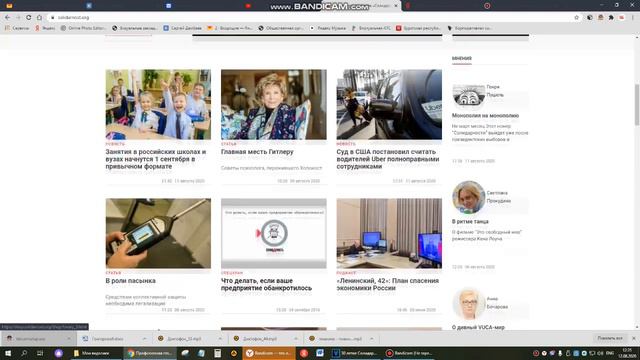Open the browser home page icon
The image size is (640, 360).
tap(39, 18)
